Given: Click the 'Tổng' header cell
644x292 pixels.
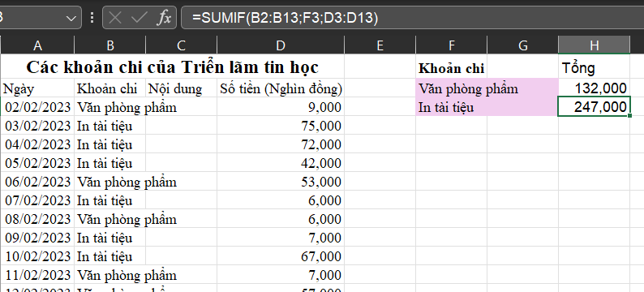Looking at the screenshot, I should [595, 67].
